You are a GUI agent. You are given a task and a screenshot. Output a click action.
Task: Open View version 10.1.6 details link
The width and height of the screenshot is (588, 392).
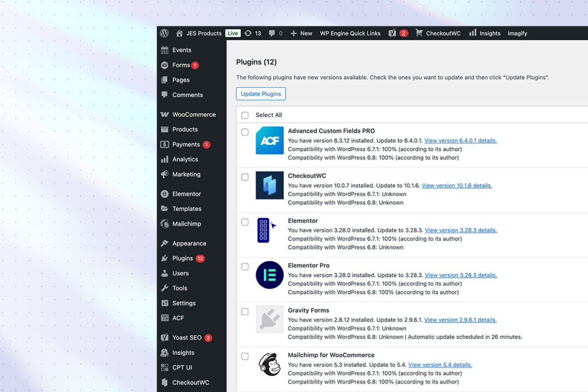tap(457, 185)
